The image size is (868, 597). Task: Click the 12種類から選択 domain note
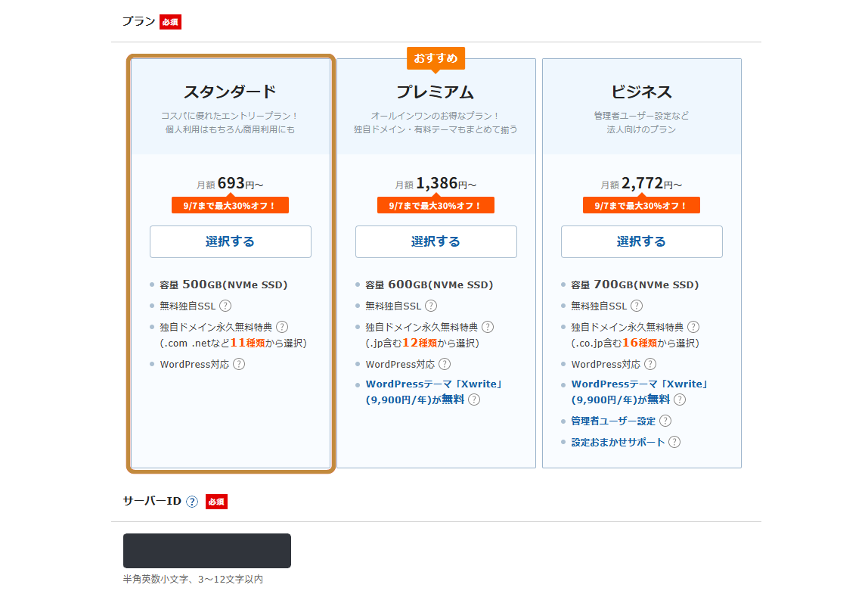(x=423, y=343)
